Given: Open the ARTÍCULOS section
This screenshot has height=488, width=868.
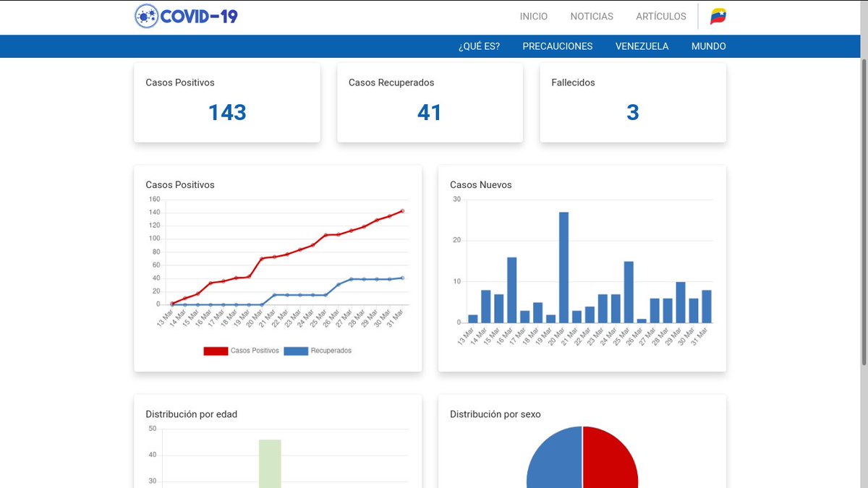Looking at the screenshot, I should pyautogui.click(x=661, y=16).
